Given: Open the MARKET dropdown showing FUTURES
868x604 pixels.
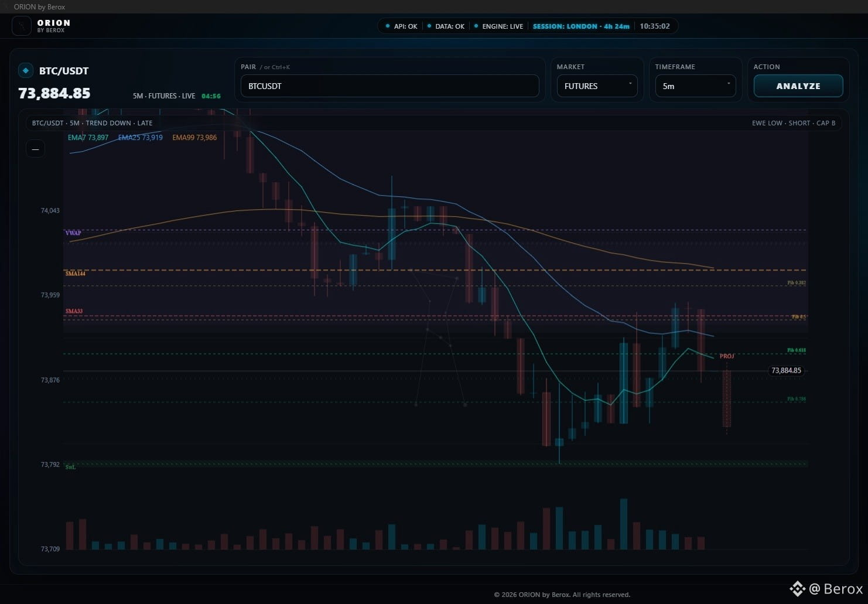Looking at the screenshot, I should point(597,86).
